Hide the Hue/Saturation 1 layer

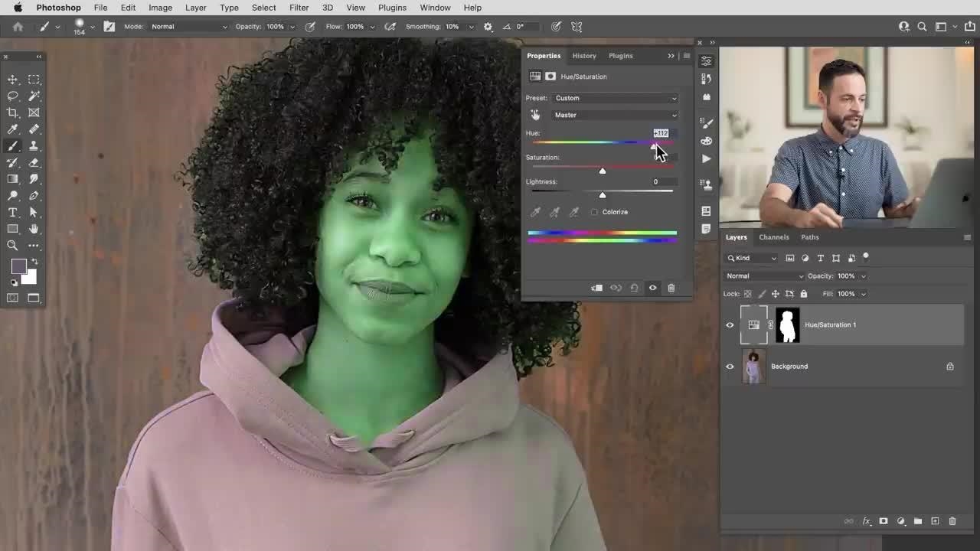point(730,324)
